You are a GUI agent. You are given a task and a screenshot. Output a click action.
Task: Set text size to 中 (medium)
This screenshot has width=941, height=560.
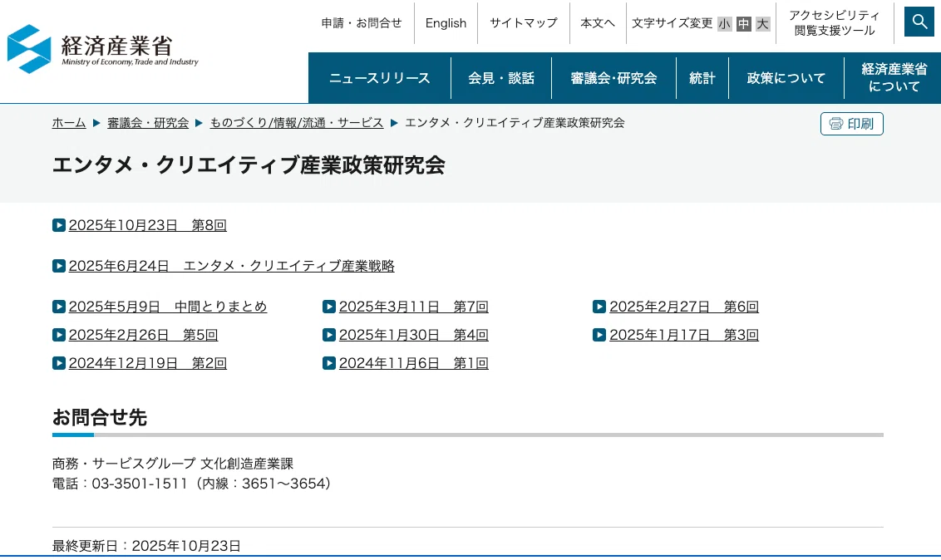coord(743,23)
